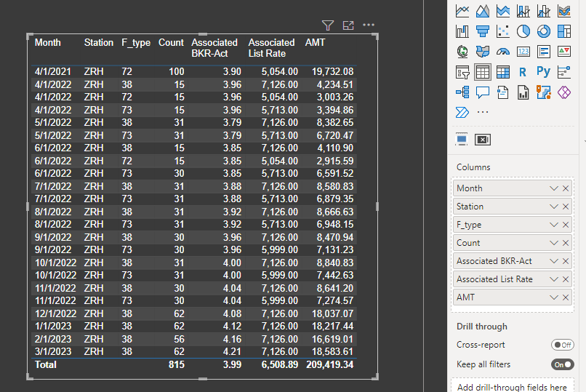Viewport: 586px width, 392px height.
Task: Click the filter icon above the table
Action: point(328,25)
